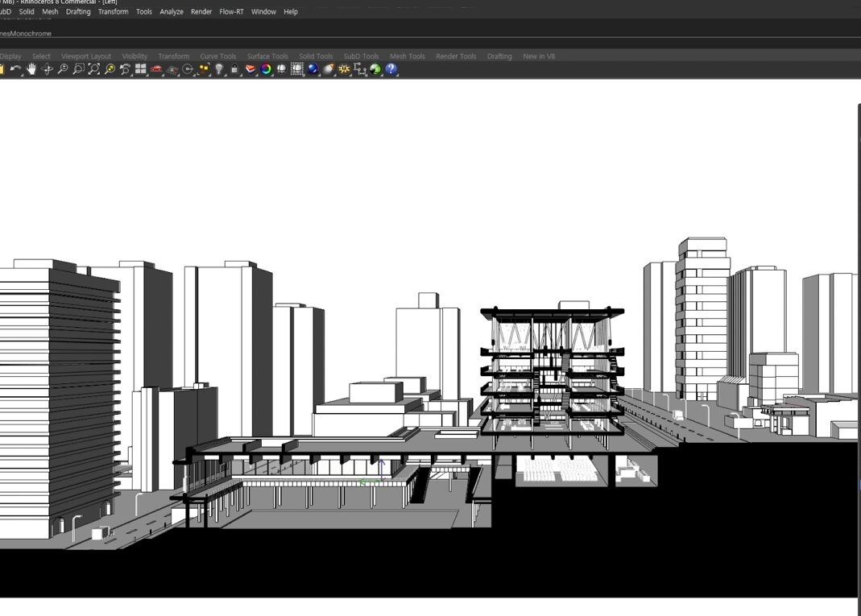This screenshot has width=861, height=616.
Task: Click the meshed sphere with grid icon
Action: tap(297, 69)
